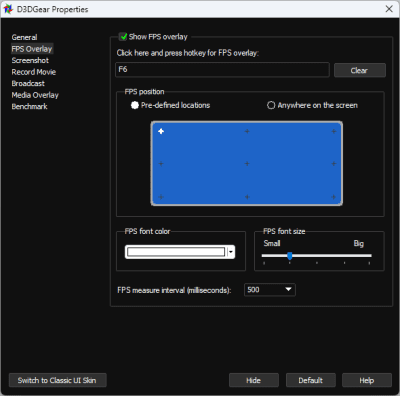The image size is (400, 396).
Task: Select center FPS position marker
Action: [x=247, y=164]
